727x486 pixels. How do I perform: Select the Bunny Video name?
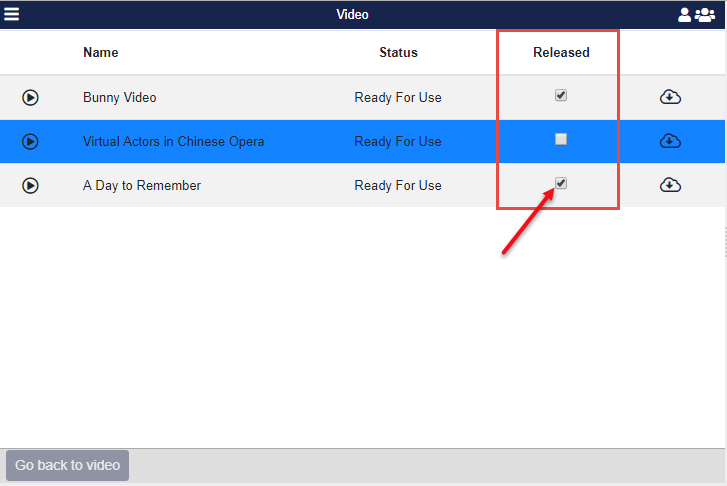click(x=119, y=98)
